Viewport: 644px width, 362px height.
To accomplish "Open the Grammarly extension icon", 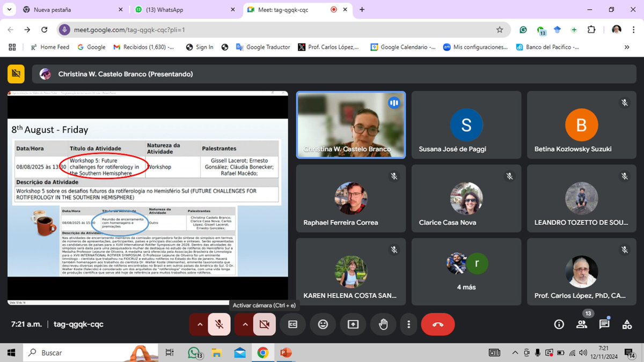I will [x=523, y=30].
